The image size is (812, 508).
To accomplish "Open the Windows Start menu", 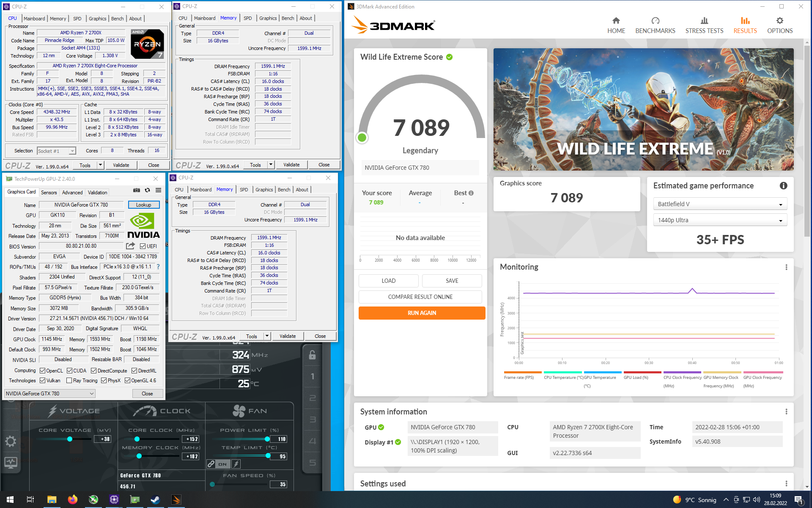I will click(10, 500).
